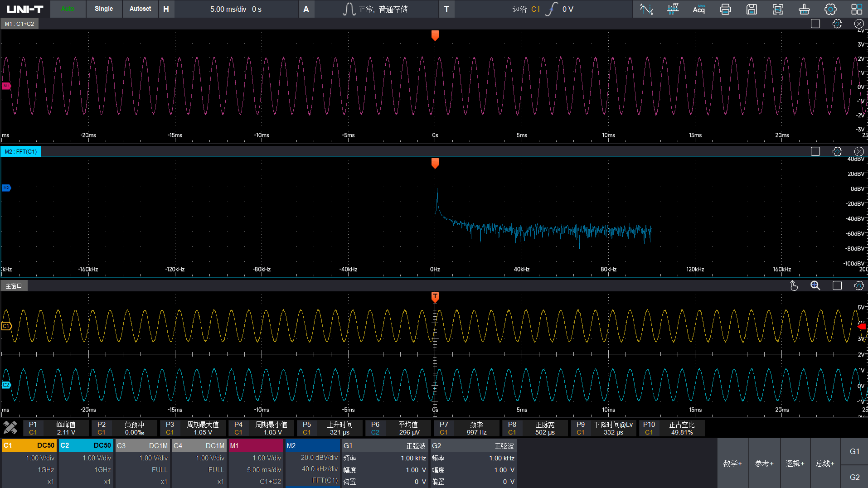Open the measurement settings ruler-pencil icon
This screenshot has width=868, height=488.
[10, 428]
